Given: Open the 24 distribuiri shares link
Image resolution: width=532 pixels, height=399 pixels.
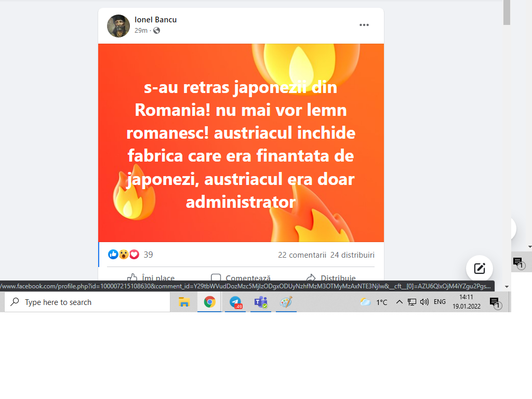Looking at the screenshot, I should coord(352,255).
